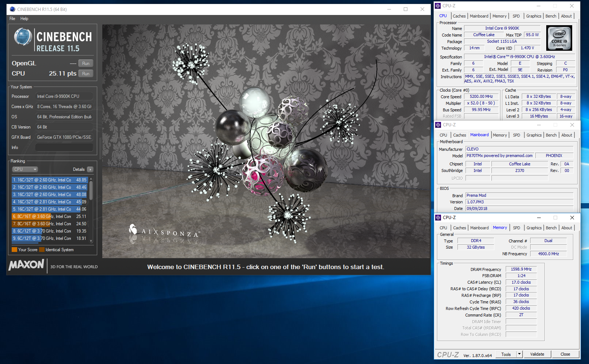Click the Max TDP value 95.0 W
The height and width of the screenshot is (364, 589).
(532, 35)
